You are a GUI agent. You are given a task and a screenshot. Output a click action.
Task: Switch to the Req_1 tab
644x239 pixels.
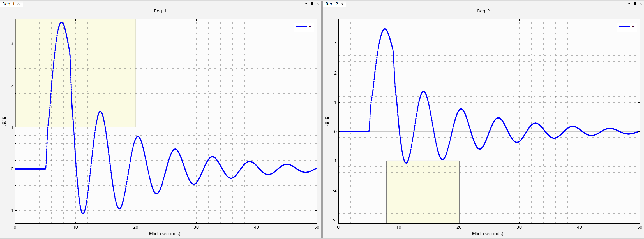point(8,4)
